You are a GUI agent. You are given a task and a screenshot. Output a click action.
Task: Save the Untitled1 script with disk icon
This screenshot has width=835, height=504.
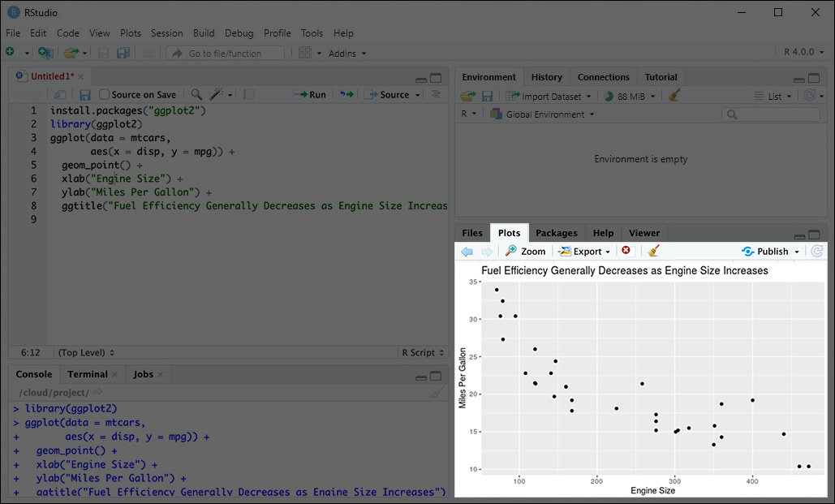(84, 95)
